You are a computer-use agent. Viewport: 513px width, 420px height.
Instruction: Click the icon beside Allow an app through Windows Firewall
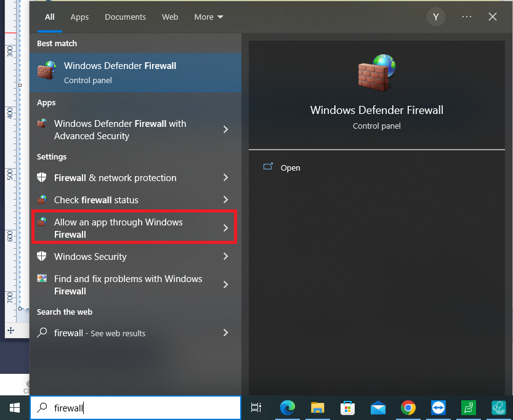click(x=42, y=222)
